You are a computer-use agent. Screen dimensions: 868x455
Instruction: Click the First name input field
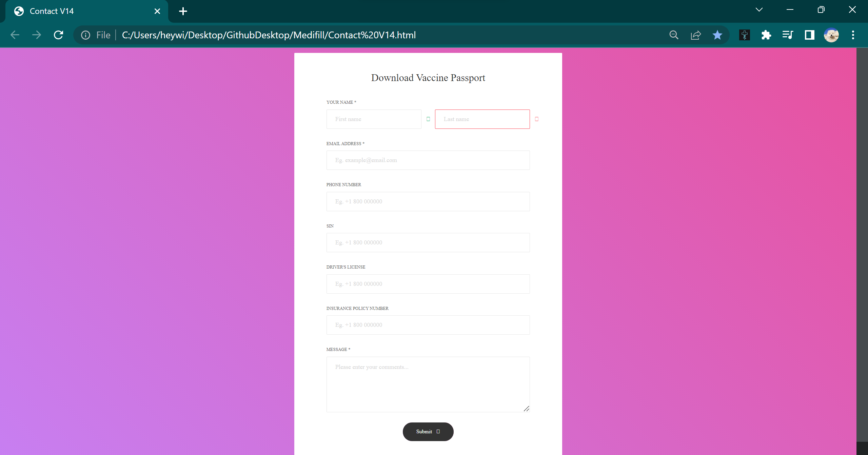pyautogui.click(x=374, y=119)
